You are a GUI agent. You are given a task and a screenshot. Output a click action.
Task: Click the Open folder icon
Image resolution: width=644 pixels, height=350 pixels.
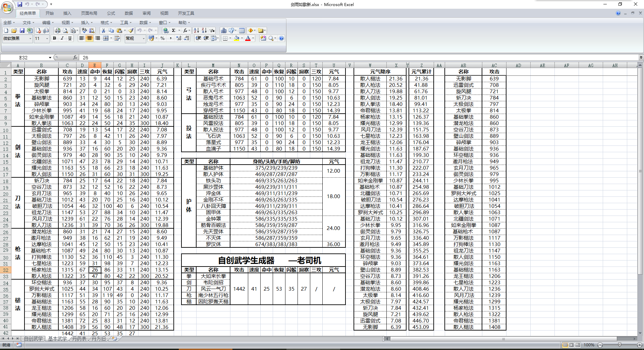(x=14, y=31)
